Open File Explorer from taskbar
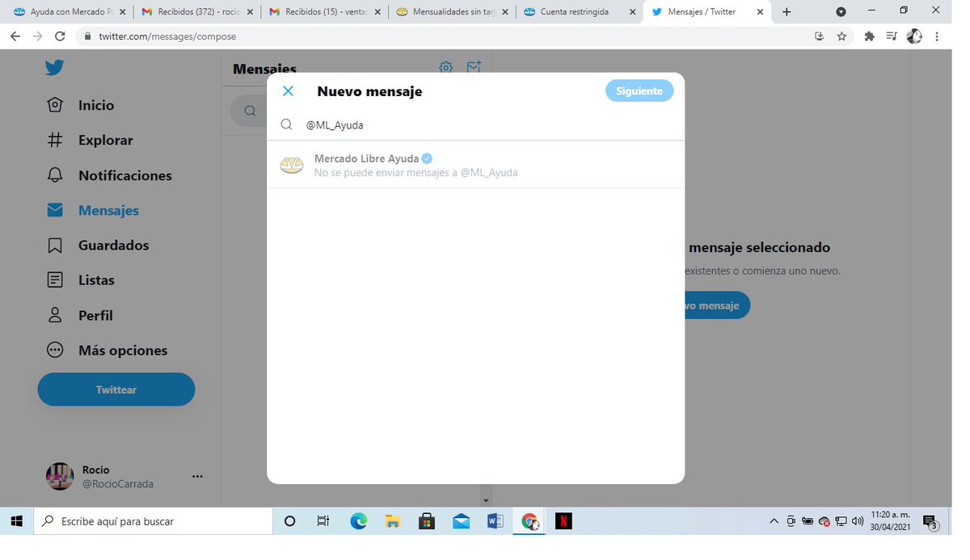Screen dimensions: 970x560 [392, 521]
